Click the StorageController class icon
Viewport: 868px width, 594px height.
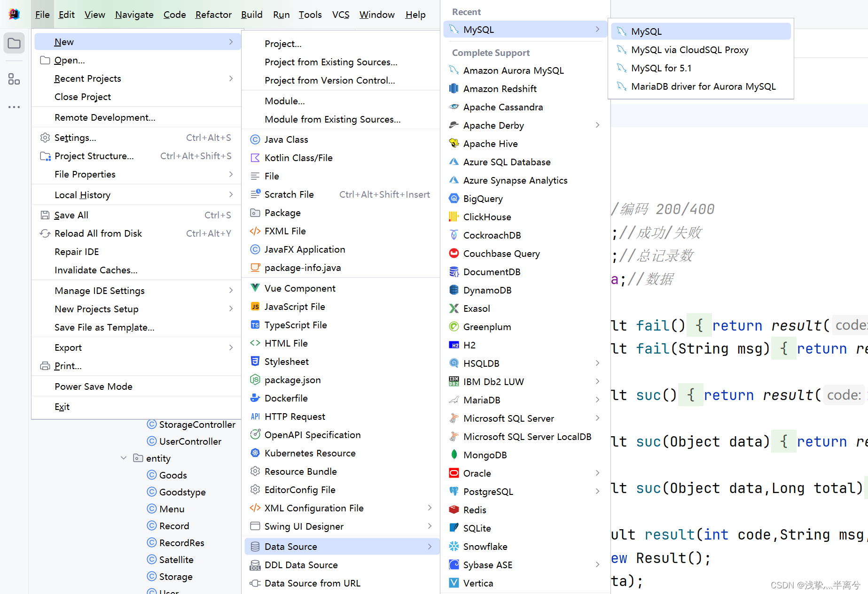tap(151, 424)
